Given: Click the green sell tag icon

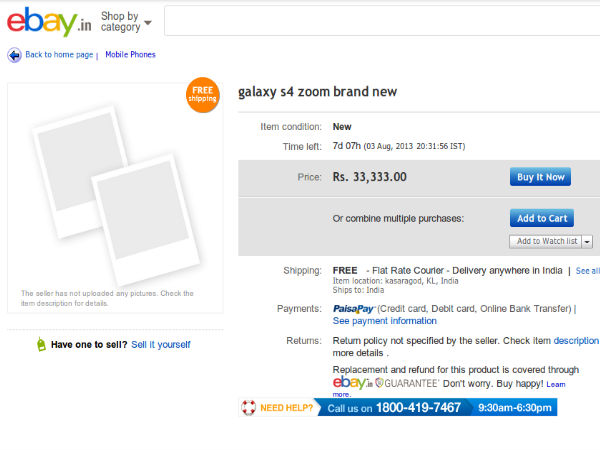Looking at the screenshot, I should coord(40,345).
